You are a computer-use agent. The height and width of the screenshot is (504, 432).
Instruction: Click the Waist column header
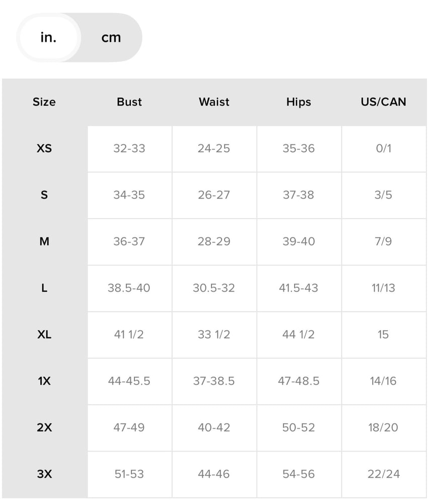[x=214, y=102]
